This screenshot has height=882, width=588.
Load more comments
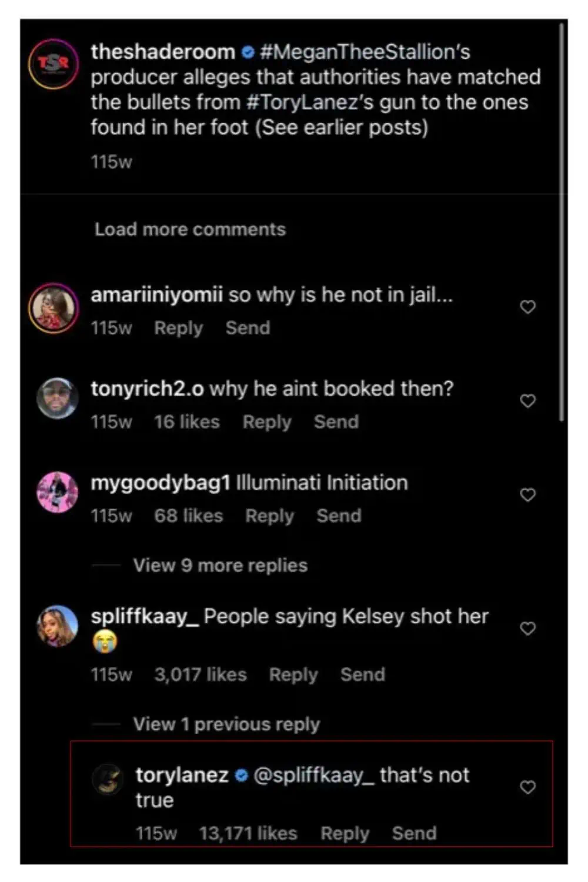coord(190,229)
